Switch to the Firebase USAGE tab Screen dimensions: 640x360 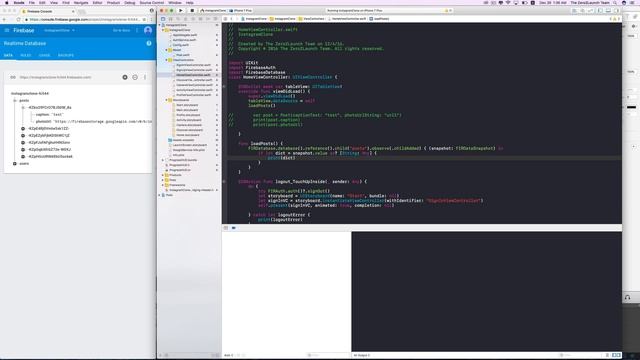(x=44, y=55)
